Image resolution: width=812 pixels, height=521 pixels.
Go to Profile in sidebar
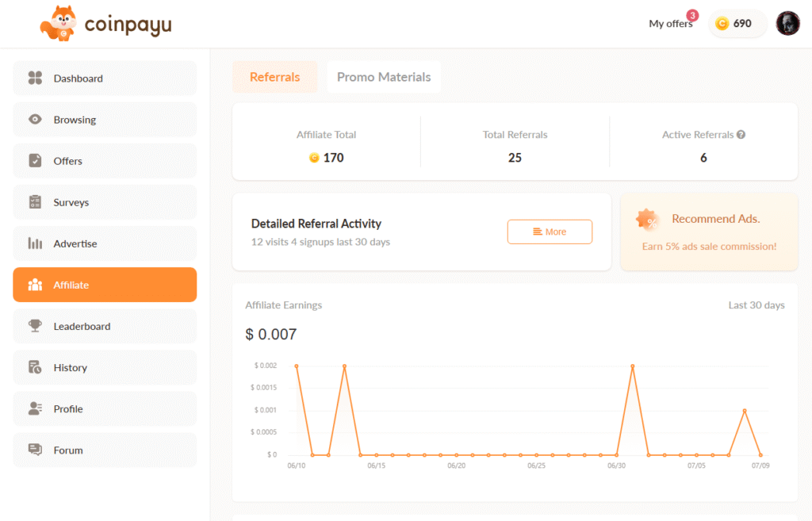tap(105, 408)
